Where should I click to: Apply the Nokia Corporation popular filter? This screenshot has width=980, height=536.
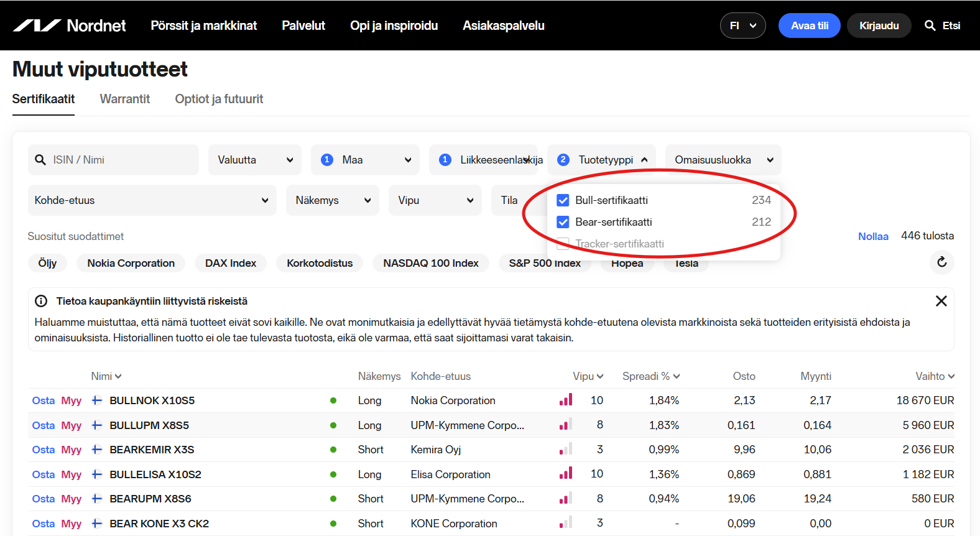tap(131, 263)
